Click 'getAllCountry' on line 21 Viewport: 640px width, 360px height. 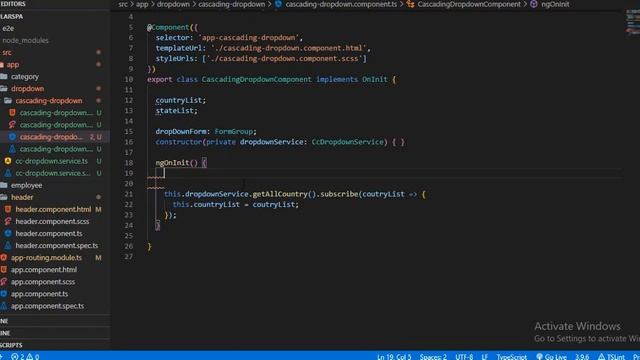coord(280,194)
